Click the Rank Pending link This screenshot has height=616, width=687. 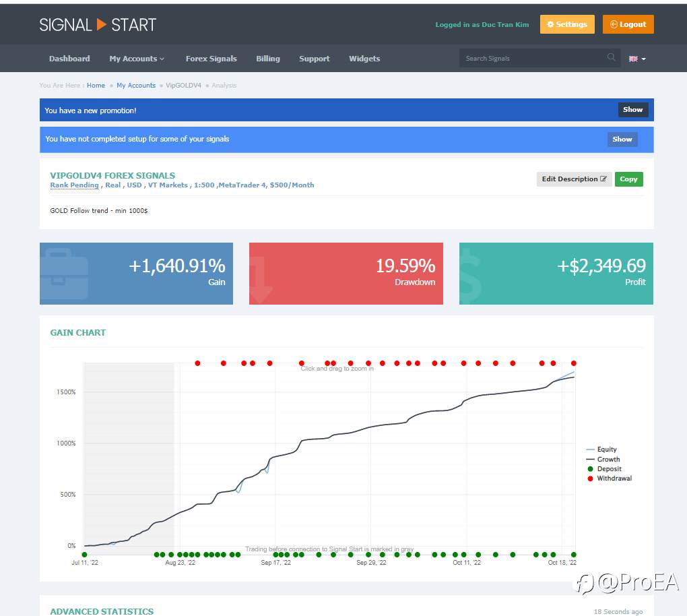pyautogui.click(x=75, y=185)
